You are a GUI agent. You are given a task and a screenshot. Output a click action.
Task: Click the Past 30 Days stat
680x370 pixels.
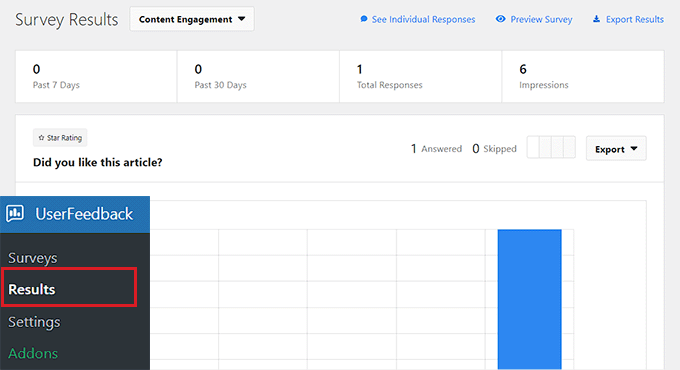pyautogui.click(x=258, y=77)
